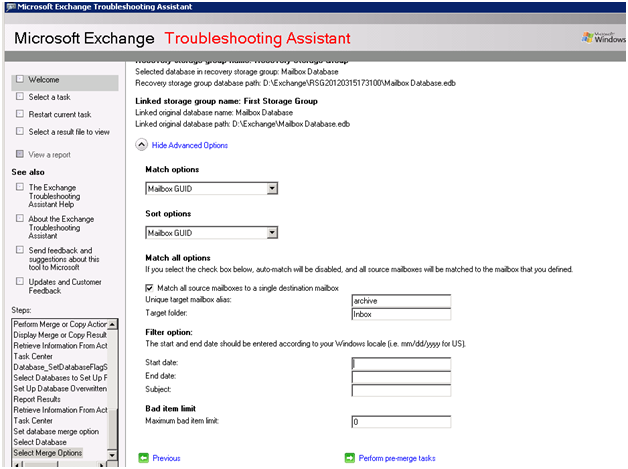Click the End date field
628x469 pixels.
(x=401, y=377)
